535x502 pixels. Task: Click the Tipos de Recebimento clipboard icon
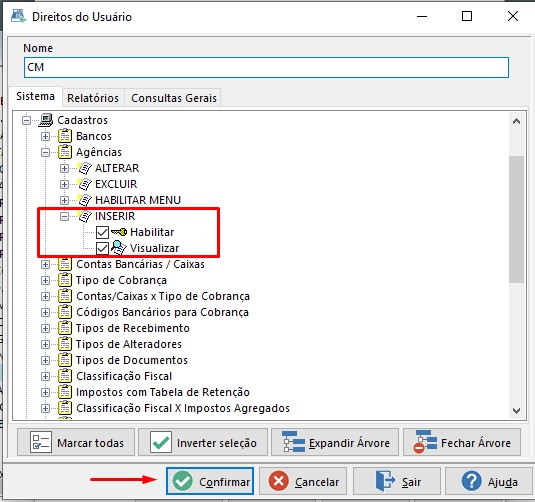(65, 328)
